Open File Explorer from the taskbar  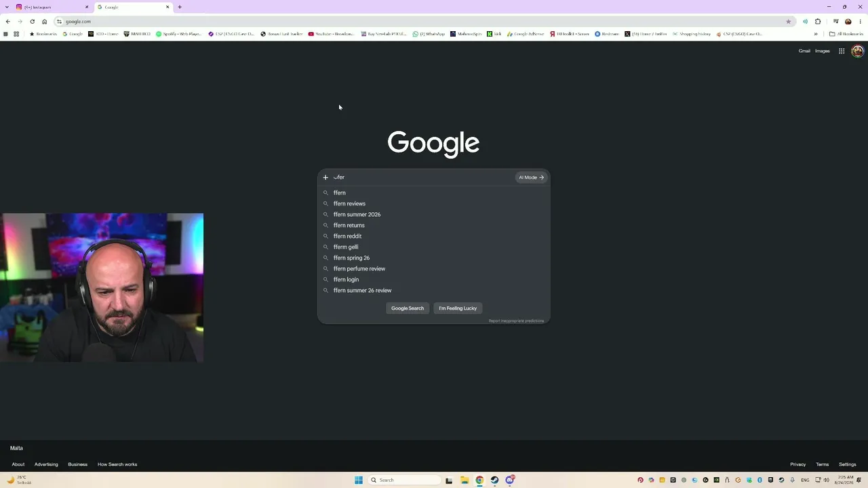click(465, 480)
